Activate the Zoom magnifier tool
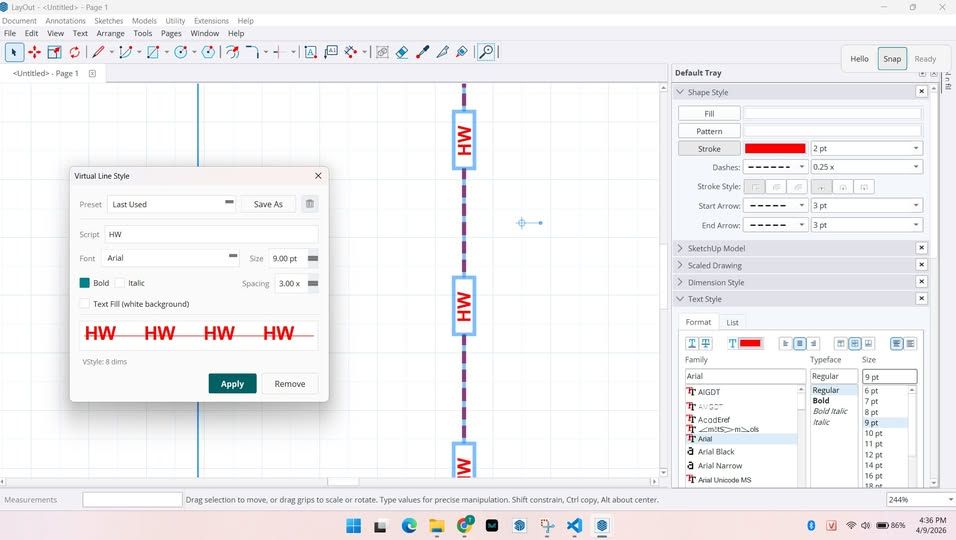This screenshot has width=956, height=540. click(486, 52)
